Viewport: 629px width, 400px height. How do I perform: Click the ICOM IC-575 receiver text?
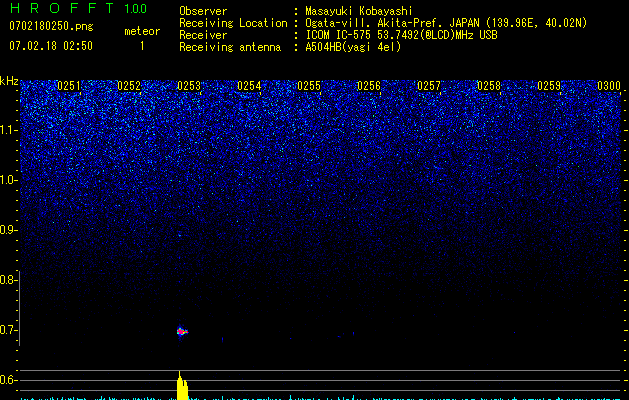pyautogui.click(x=401, y=35)
